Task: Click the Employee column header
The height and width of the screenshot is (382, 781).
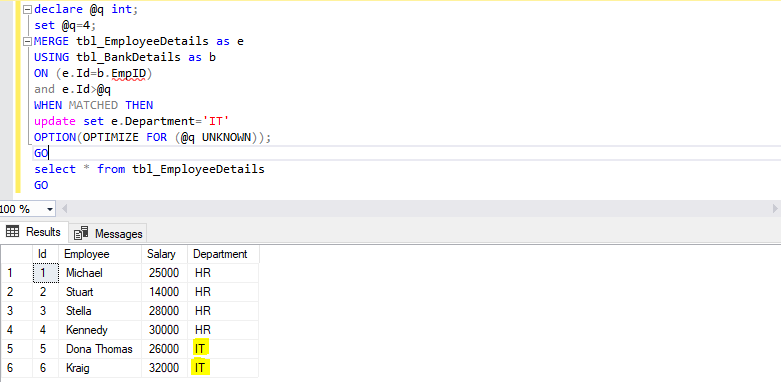Action: point(100,254)
